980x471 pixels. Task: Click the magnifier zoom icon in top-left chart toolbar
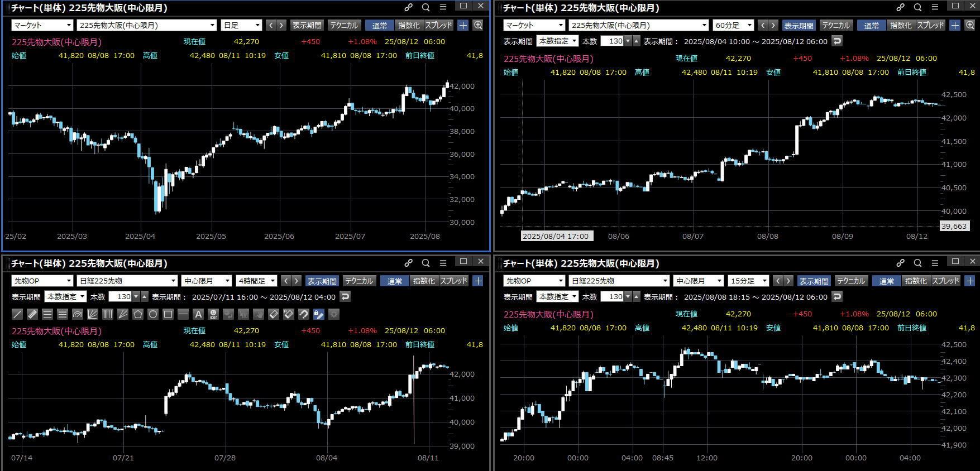478,25
